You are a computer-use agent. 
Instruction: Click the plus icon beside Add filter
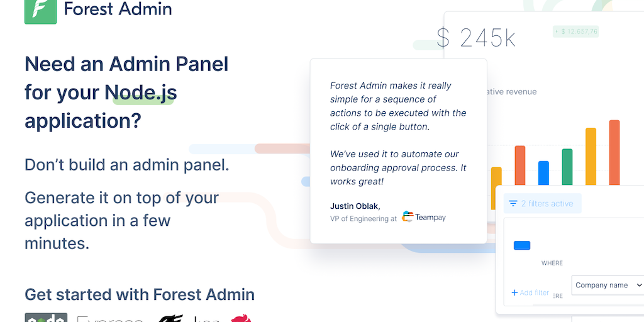click(514, 292)
